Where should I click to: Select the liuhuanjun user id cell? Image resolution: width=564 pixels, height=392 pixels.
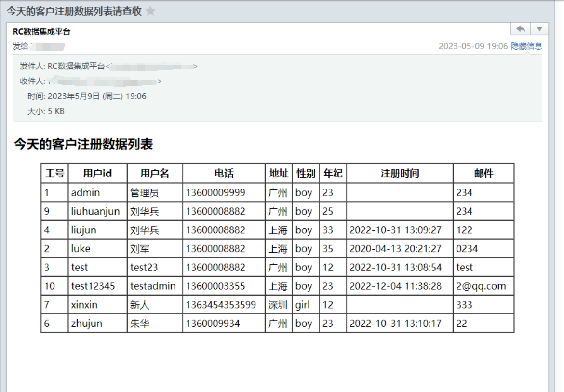(95, 212)
